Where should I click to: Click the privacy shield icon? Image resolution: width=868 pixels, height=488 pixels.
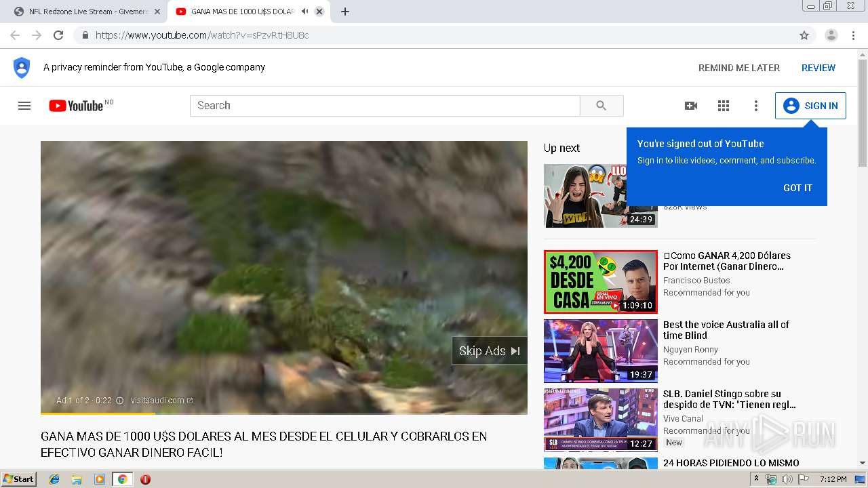(22, 68)
